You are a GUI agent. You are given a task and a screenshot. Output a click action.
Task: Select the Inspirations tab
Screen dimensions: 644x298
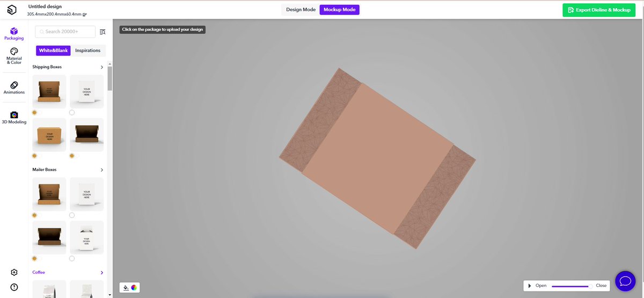pos(88,50)
